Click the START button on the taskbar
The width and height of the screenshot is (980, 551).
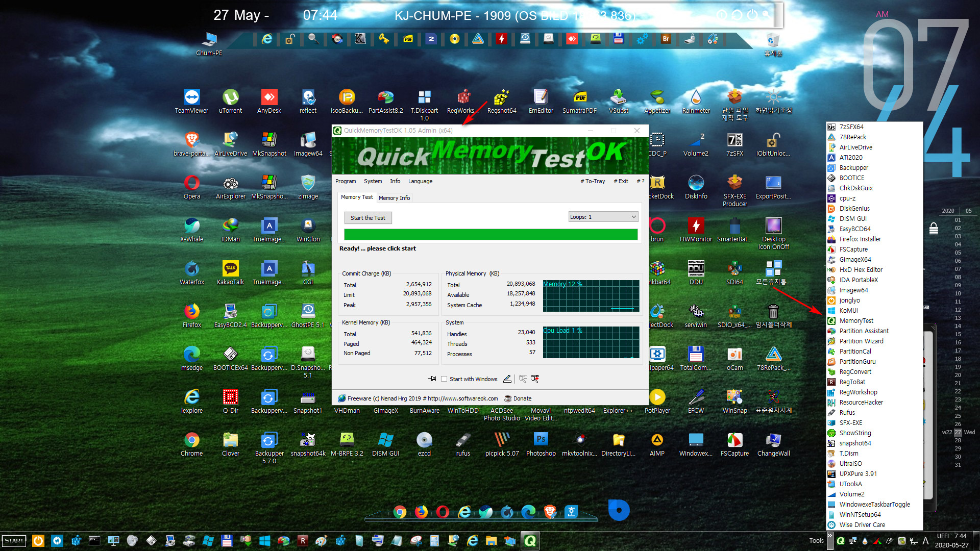click(x=14, y=541)
